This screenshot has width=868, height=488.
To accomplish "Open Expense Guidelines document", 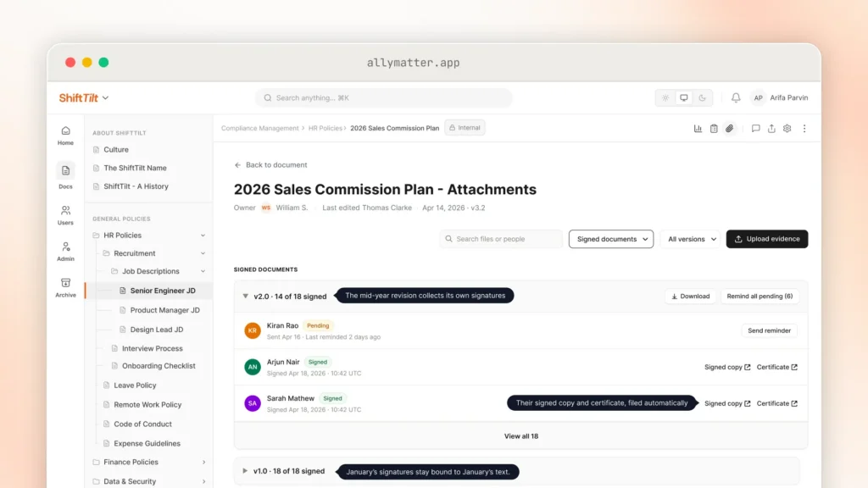I will click(x=147, y=443).
